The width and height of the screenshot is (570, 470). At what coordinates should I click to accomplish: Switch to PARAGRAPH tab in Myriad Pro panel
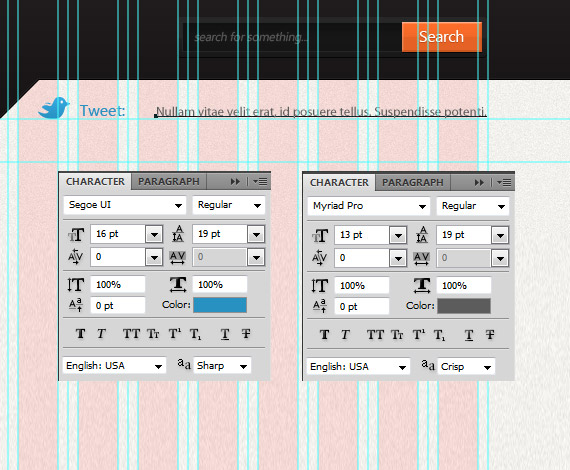(413, 182)
